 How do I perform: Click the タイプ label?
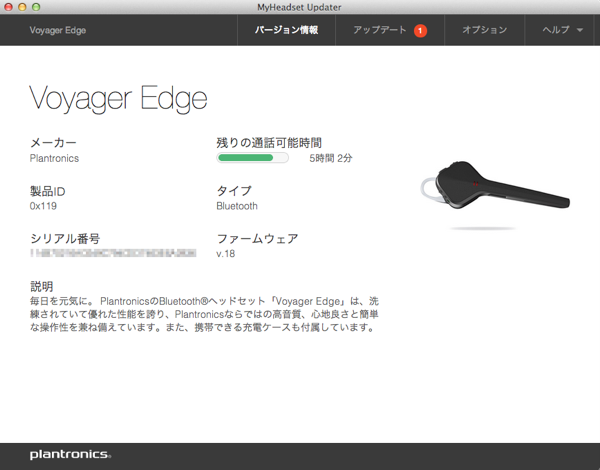[234, 191]
